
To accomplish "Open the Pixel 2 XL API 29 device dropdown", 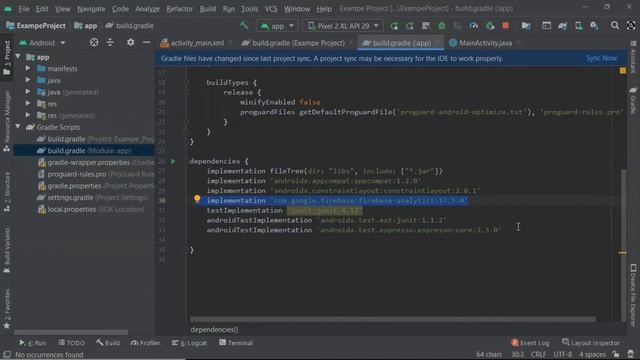I will point(343,26).
